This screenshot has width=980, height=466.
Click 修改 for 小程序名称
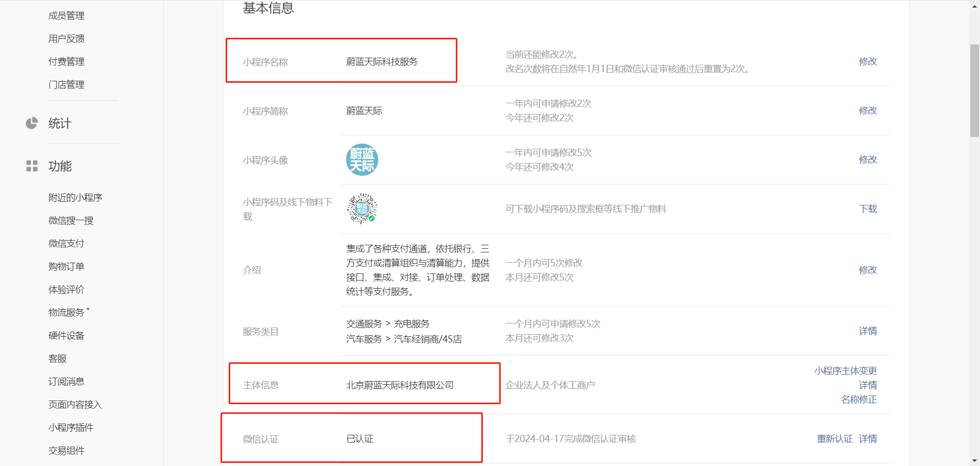[x=868, y=61]
